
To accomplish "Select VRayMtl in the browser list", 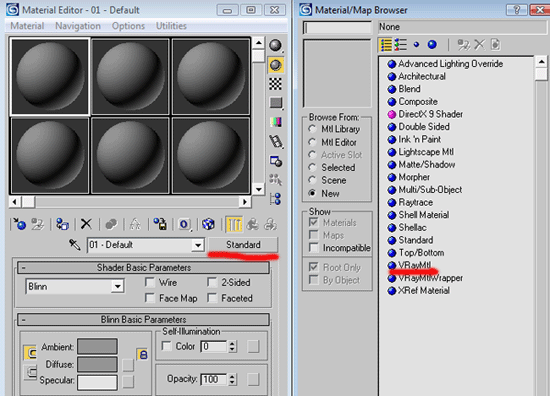I will click(x=415, y=265).
